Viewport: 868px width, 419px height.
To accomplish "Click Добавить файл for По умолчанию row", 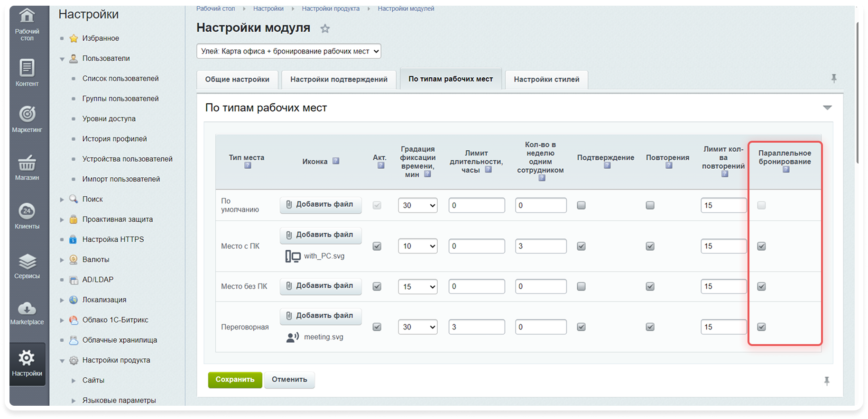I will pos(321,205).
